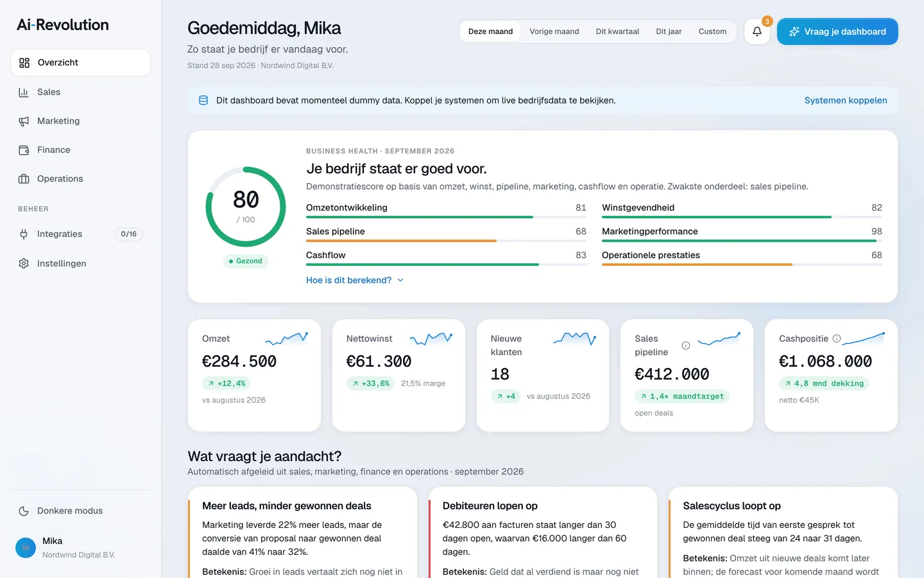Screen dimensions: 924x578
Task: Open the Cashpositie €1.068.000 card
Action: [x=831, y=375]
